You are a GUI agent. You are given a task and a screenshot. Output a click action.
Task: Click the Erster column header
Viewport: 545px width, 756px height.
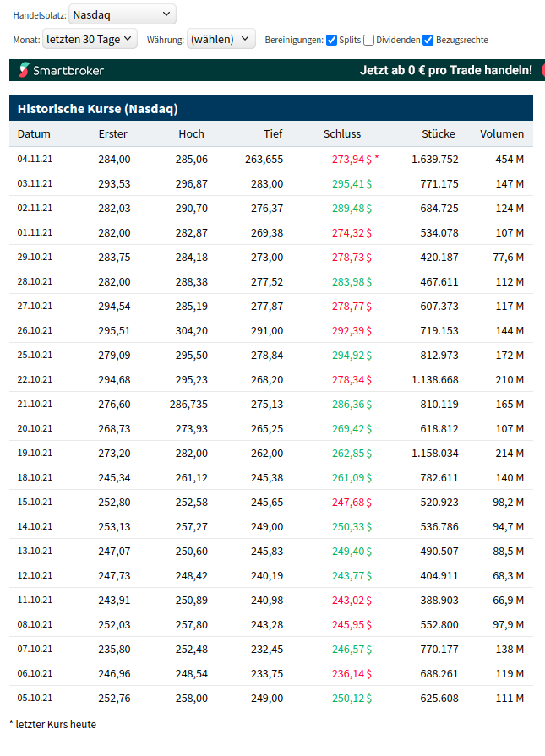pos(113,133)
